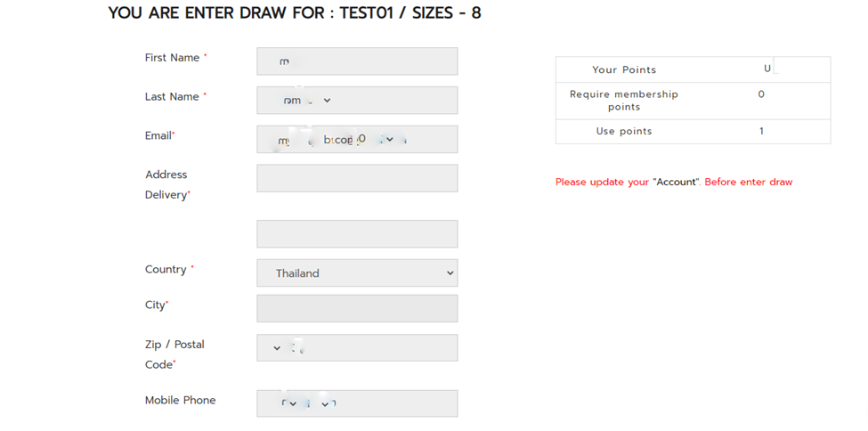Click the First Name input field
The image size is (868, 431).
point(357,61)
